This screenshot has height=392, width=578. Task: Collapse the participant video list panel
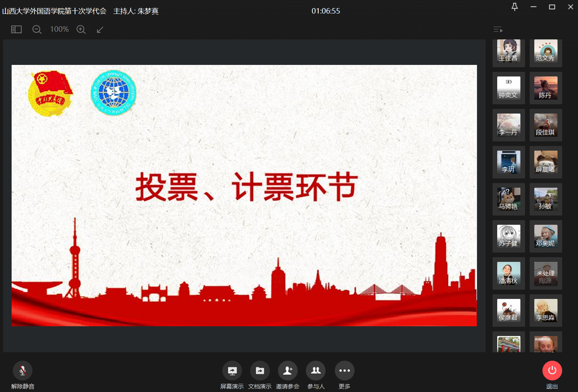498,30
